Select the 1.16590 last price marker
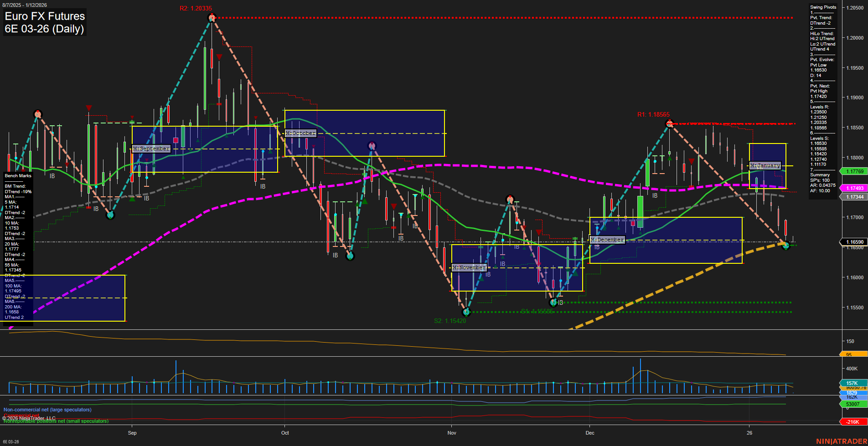The width and height of the screenshot is (868, 446). 853,242
